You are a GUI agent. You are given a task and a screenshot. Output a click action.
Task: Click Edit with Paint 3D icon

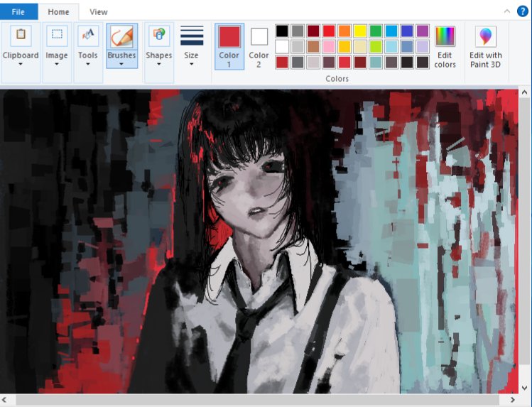pyautogui.click(x=486, y=36)
